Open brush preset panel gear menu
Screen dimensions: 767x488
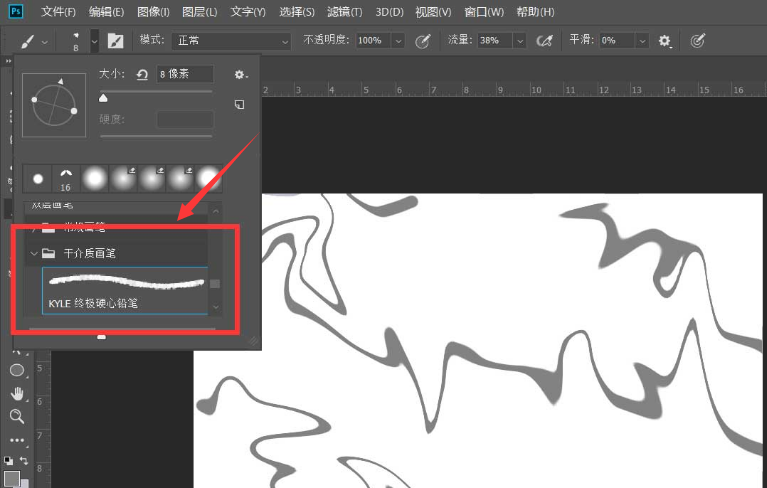pos(239,75)
